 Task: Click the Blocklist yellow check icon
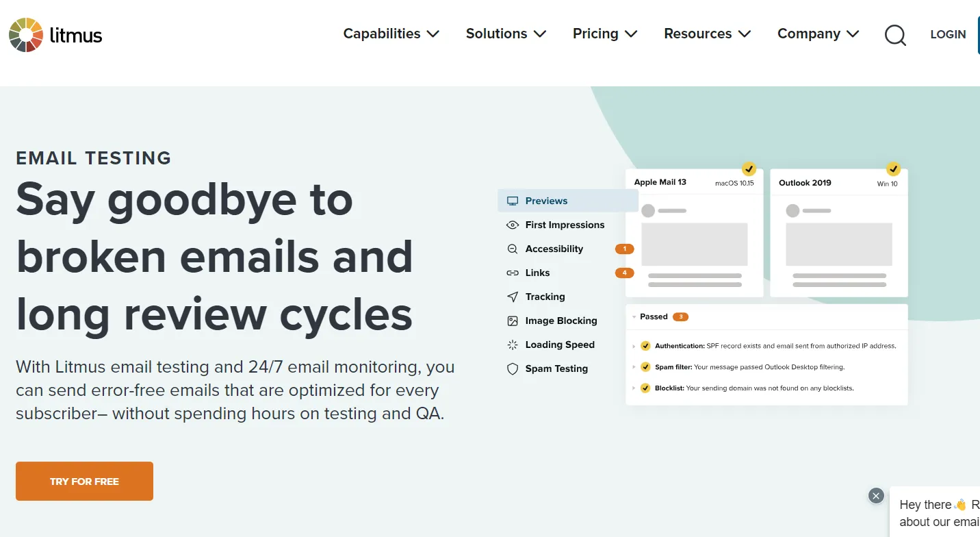[645, 388]
